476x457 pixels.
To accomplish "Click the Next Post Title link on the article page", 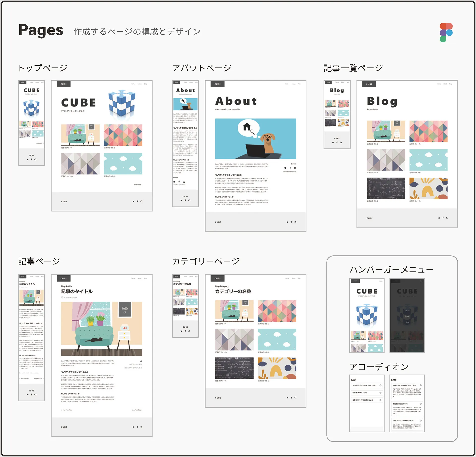I will 136,410.
